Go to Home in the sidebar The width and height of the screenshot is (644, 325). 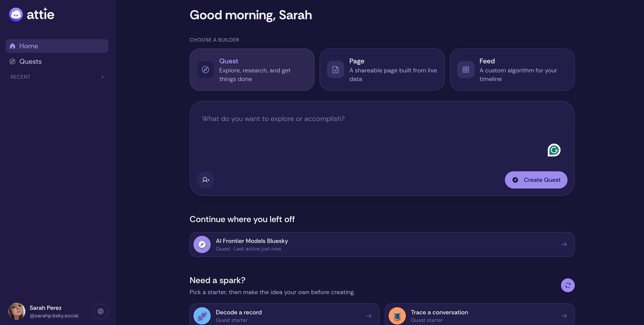click(x=57, y=46)
